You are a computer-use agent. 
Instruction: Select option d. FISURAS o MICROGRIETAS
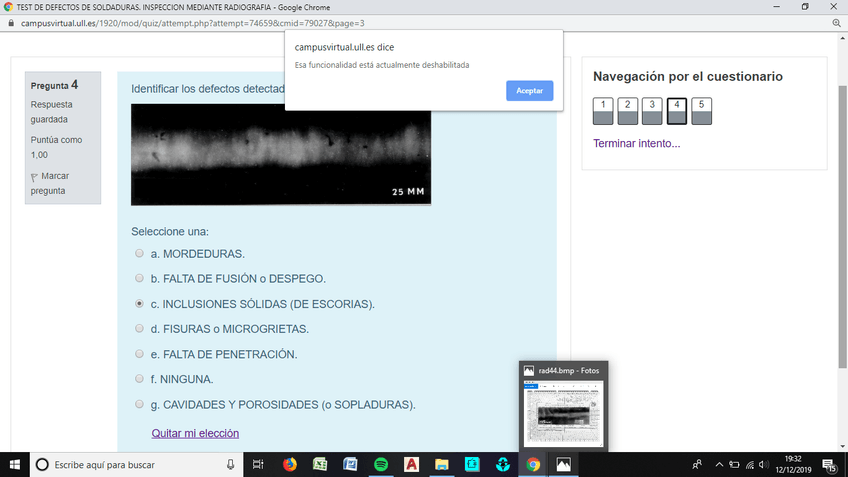coord(139,329)
